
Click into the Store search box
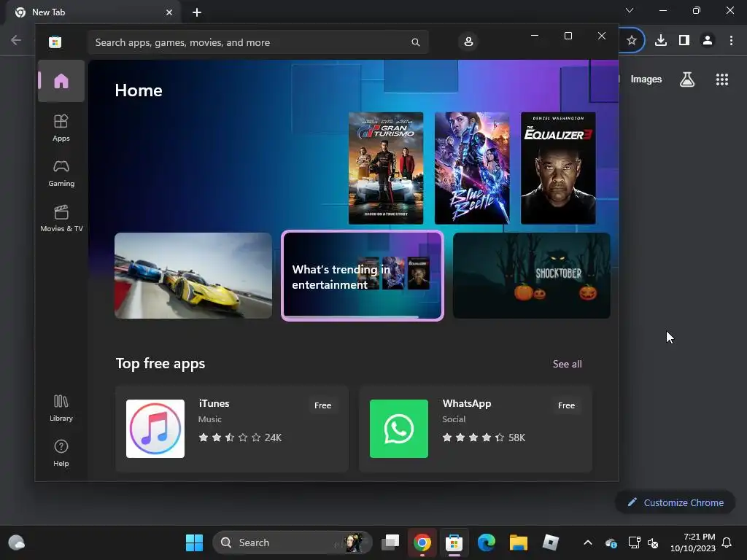tap(258, 42)
